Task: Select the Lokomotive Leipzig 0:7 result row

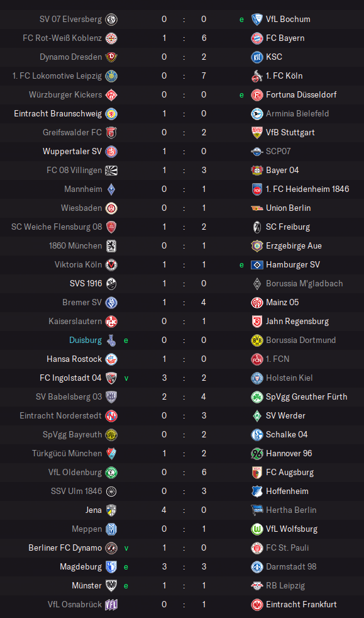Action: point(182,76)
